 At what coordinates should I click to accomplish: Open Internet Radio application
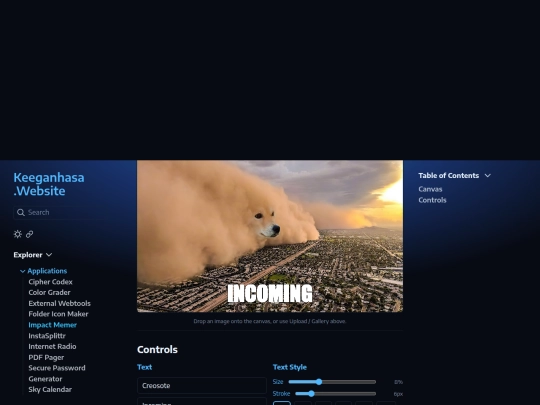click(x=52, y=346)
